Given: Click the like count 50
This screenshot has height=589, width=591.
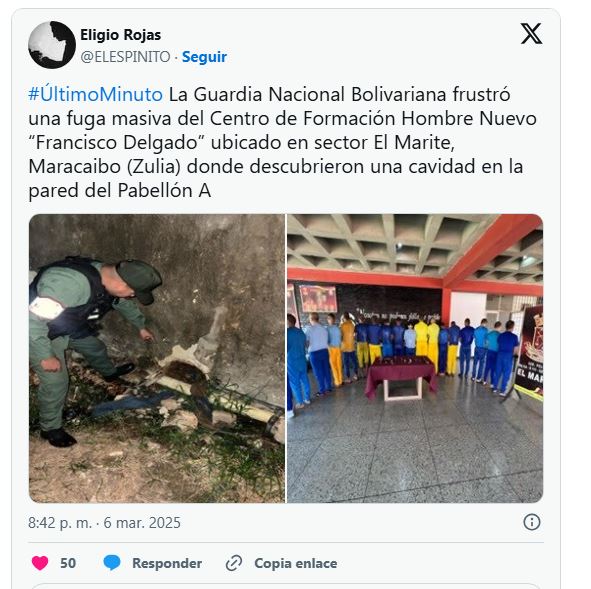Looking at the screenshot, I should click(68, 563).
